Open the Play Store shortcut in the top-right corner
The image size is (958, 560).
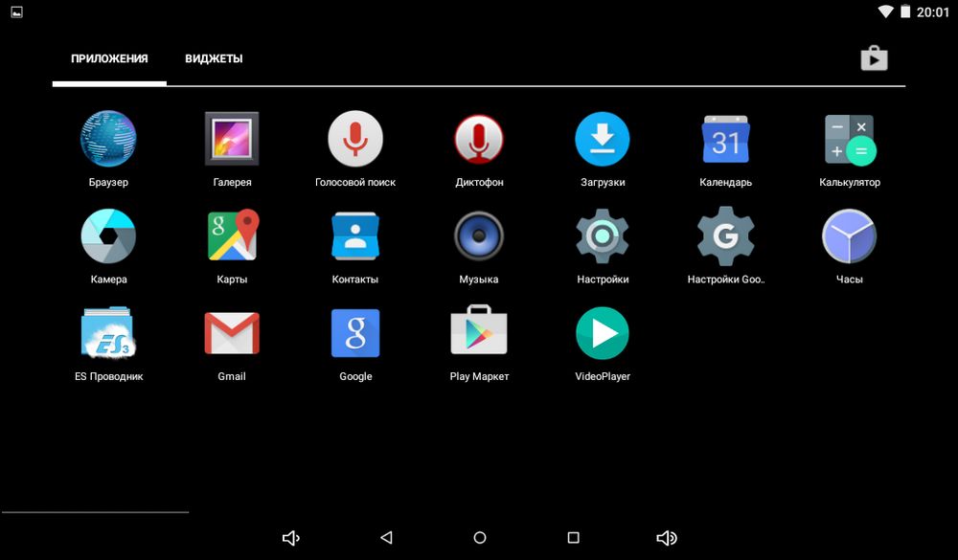[875, 58]
